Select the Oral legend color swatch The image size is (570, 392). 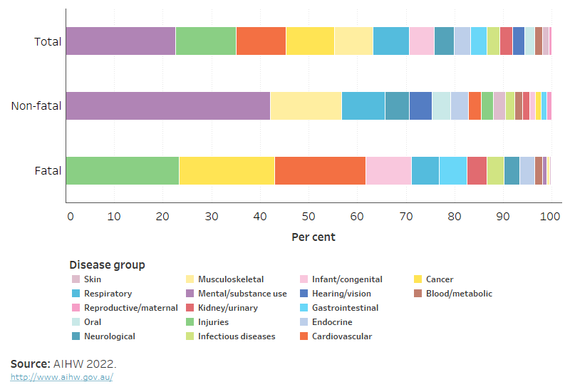click(75, 322)
